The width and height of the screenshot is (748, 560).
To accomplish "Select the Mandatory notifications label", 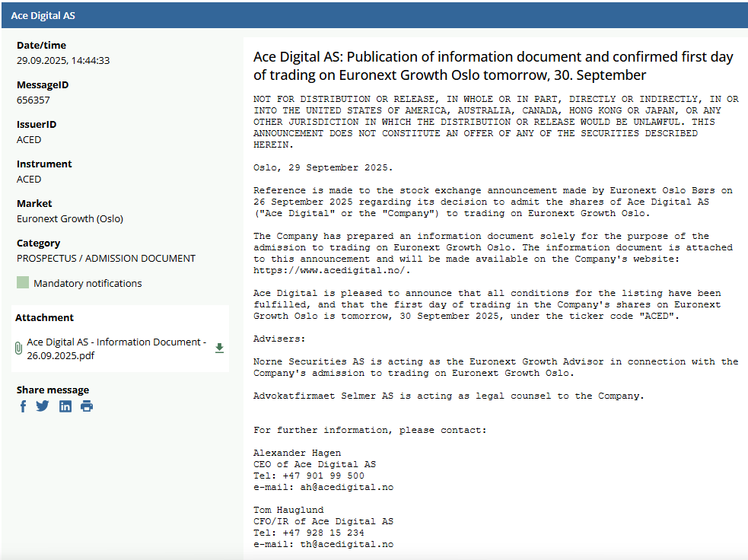I will 88,283.
